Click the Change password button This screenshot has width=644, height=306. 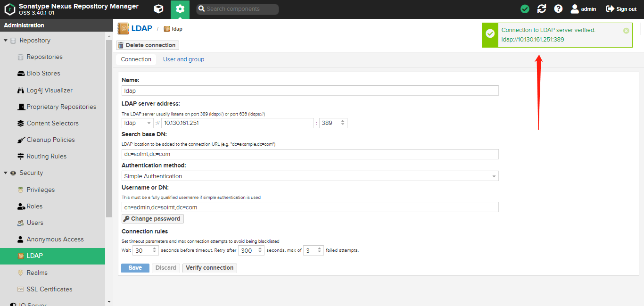[x=152, y=219]
